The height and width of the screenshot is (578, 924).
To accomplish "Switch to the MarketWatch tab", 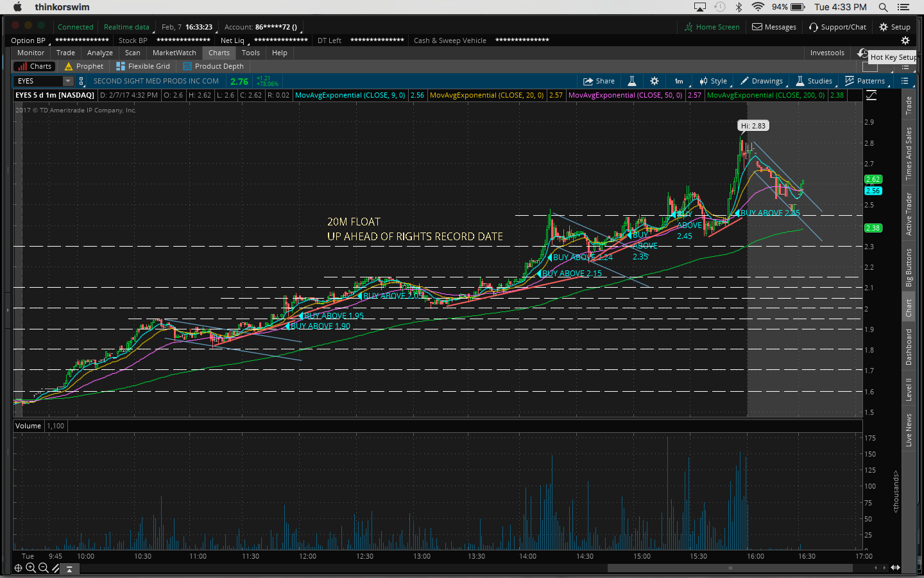I will 174,53.
